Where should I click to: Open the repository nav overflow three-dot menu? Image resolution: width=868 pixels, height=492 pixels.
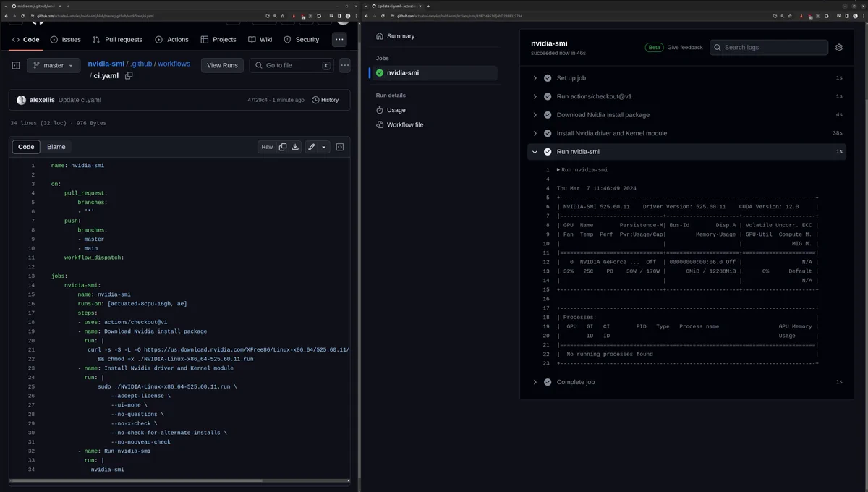click(339, 40)
